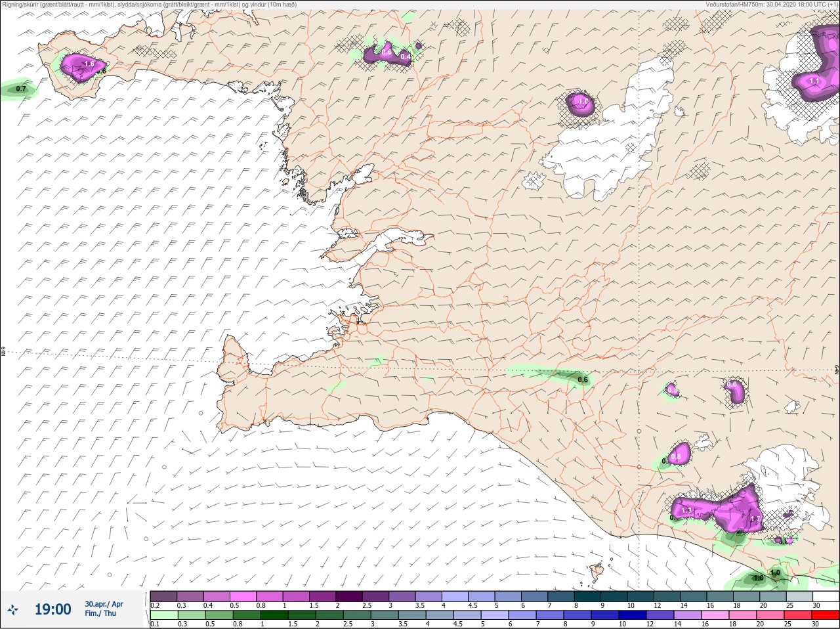Click the star-shaped logo icon beside 19:00

click(x=12, y=610)
